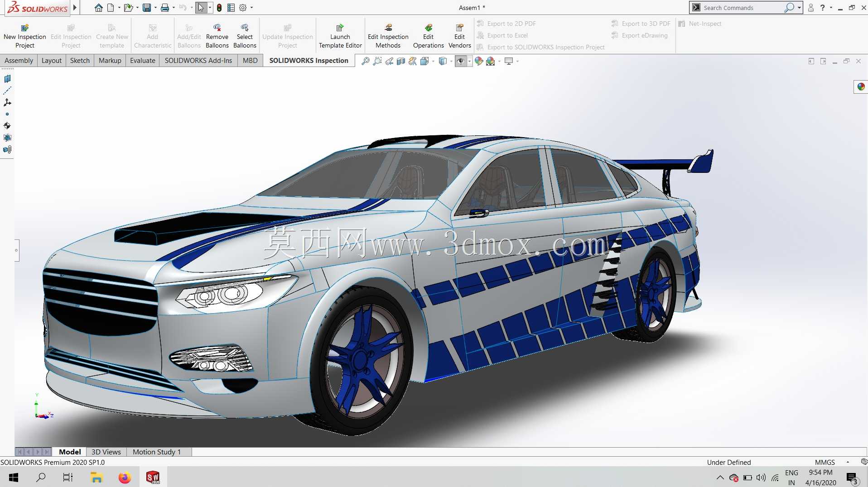Click in the Search Commands field
868x487 pixels.
[x=743, y=8]
